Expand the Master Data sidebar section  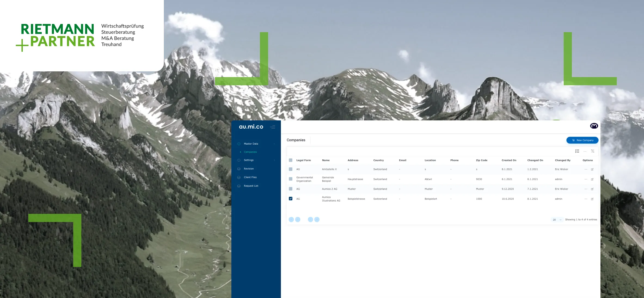(251, 144)
